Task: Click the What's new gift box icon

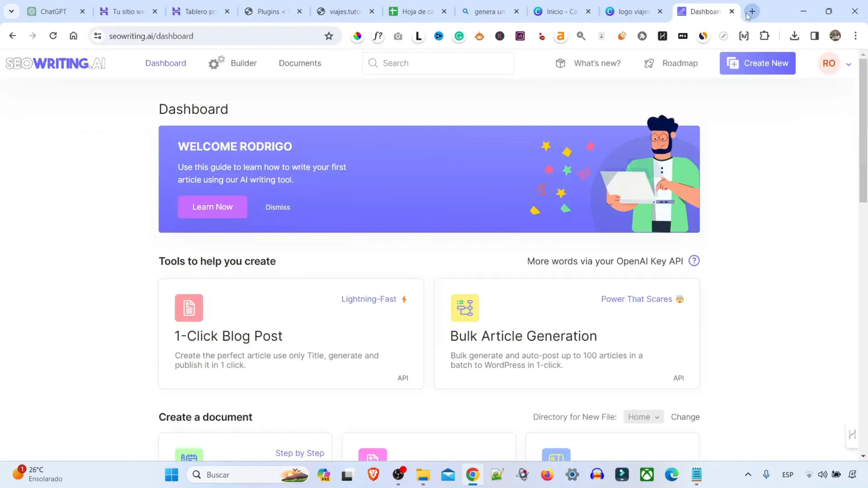Action: (x=560, y=63)
